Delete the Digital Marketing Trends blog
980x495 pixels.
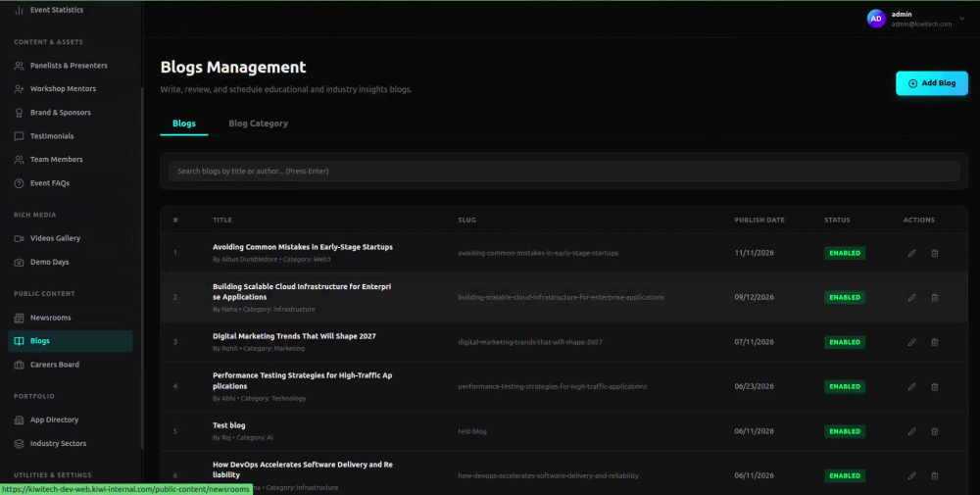(x=934, y=342)
